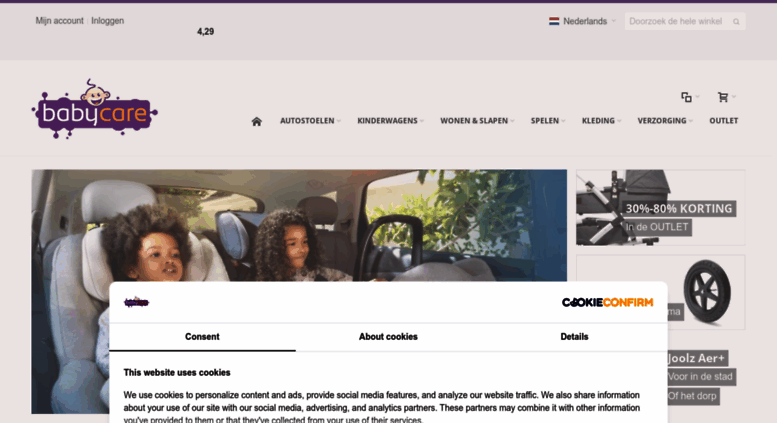The width and height of the screenshot is (777, 423).
Task: Switch to the Details tab
Action: click(x=574, y=337)
